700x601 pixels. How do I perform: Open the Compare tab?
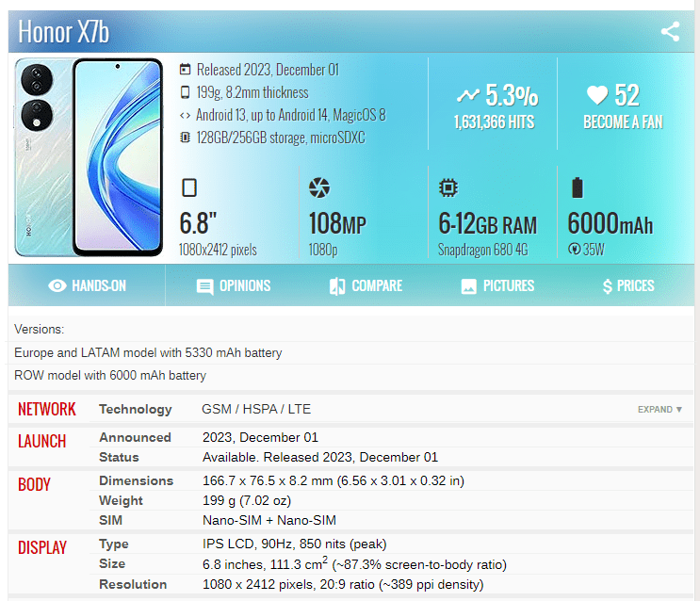point(366,285)
